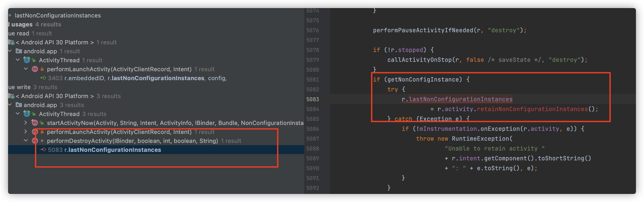This screenshot has height=202, width=644.
Task: Click the package folder icon of android.app 3 results
Action: click(19, 105)
